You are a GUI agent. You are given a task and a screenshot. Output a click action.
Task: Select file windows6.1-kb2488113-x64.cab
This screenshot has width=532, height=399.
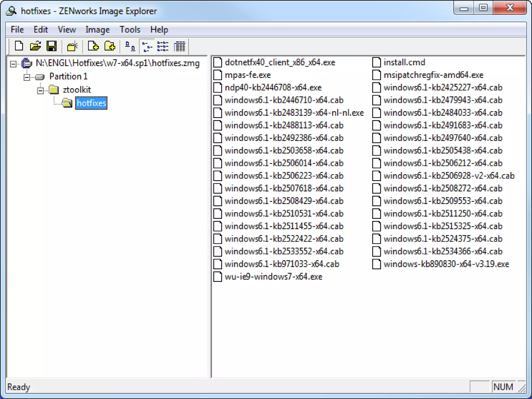284,125
